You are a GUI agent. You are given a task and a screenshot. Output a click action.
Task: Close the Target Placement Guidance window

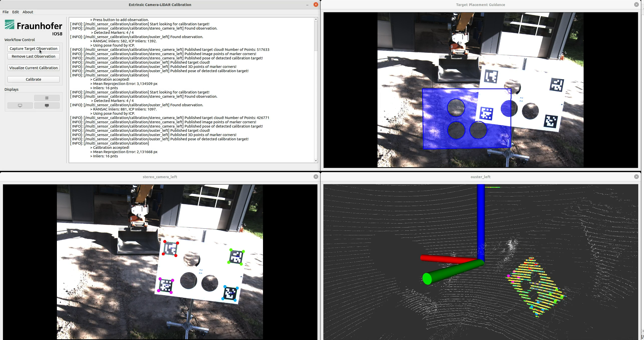tap(636, 5)
